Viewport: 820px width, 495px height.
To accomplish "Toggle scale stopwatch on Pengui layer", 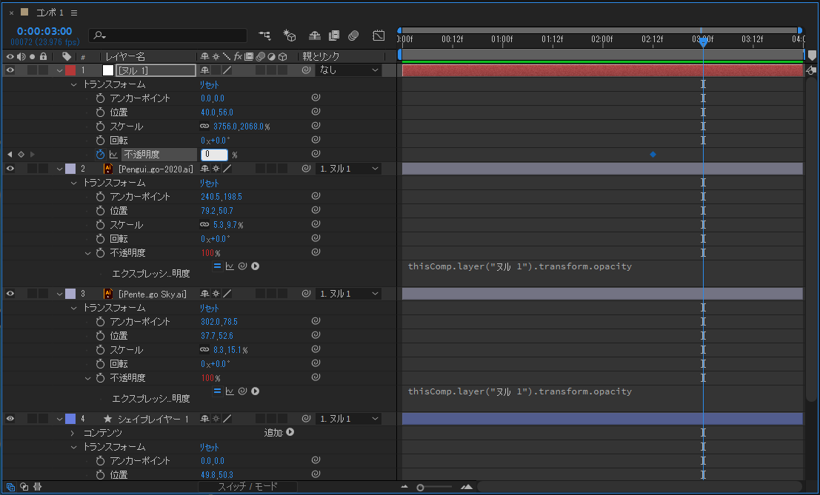I will tap(100, 225).
